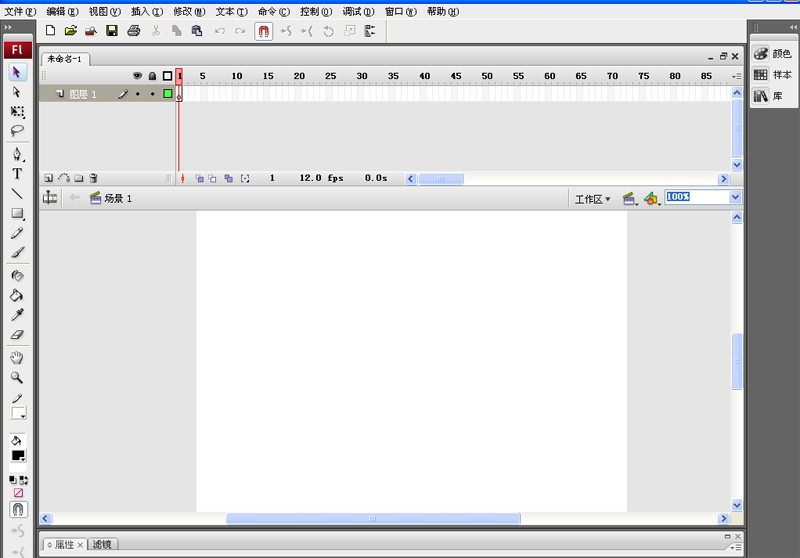The height and width of the screenshot is (558, 800).
Task: Select the Line tool
Action: coord(17,193)
